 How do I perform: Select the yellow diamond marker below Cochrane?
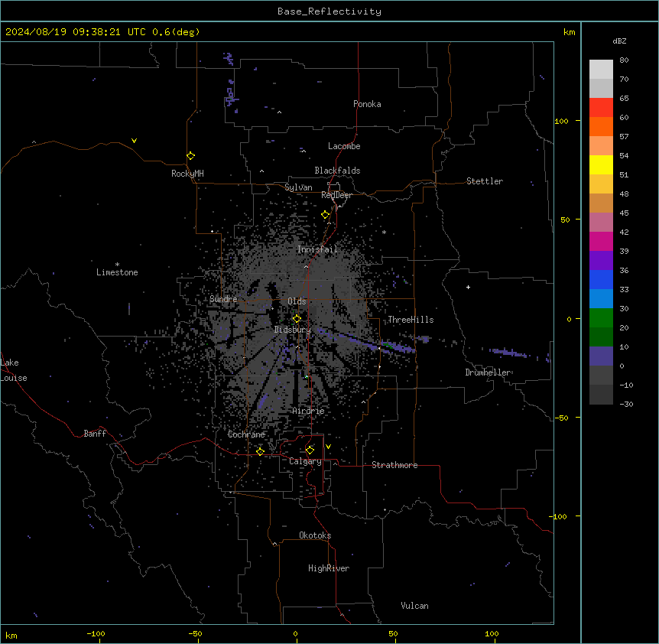(x=260, y=451)
